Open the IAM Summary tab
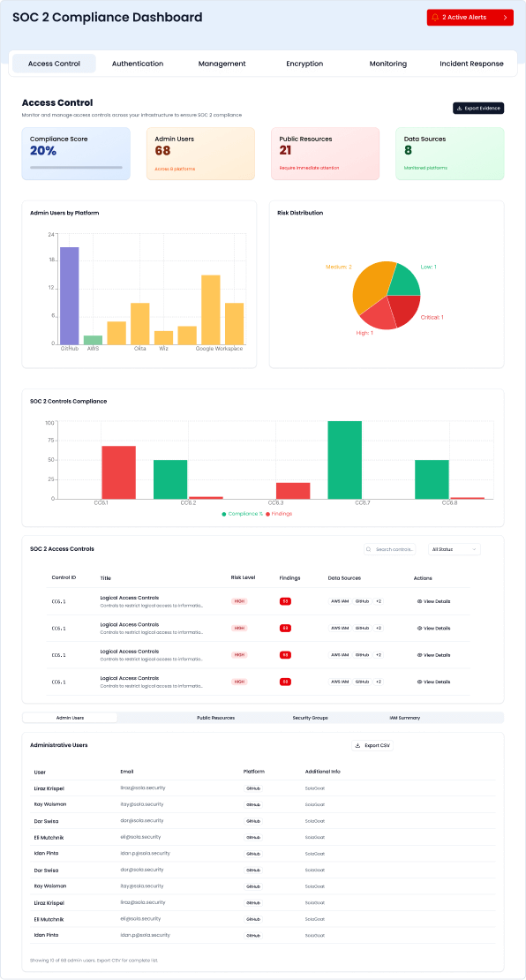 point(405,718)
